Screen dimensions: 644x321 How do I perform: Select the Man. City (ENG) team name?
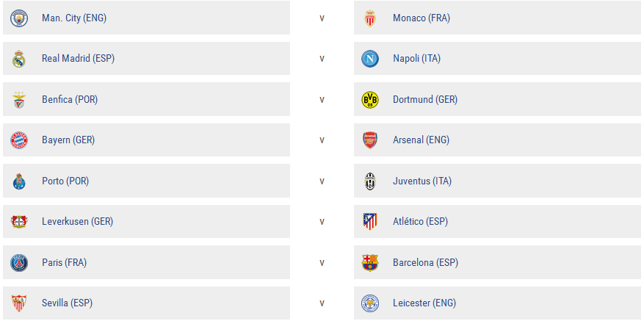(x=73, y=18)
